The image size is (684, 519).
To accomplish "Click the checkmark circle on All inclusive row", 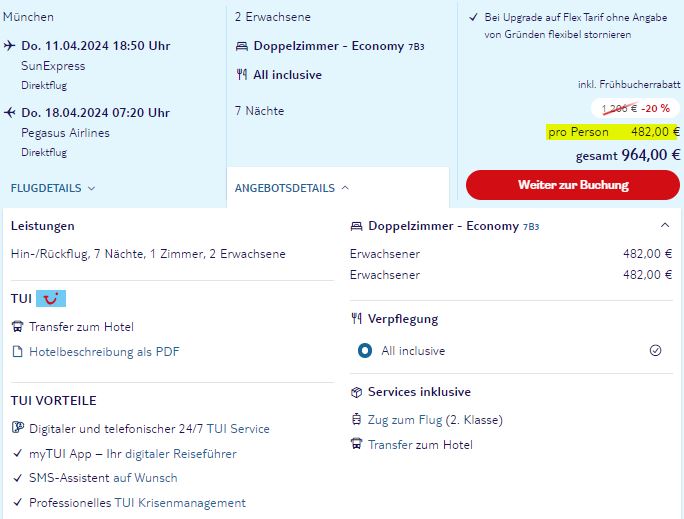I will [x=655, y=351].
